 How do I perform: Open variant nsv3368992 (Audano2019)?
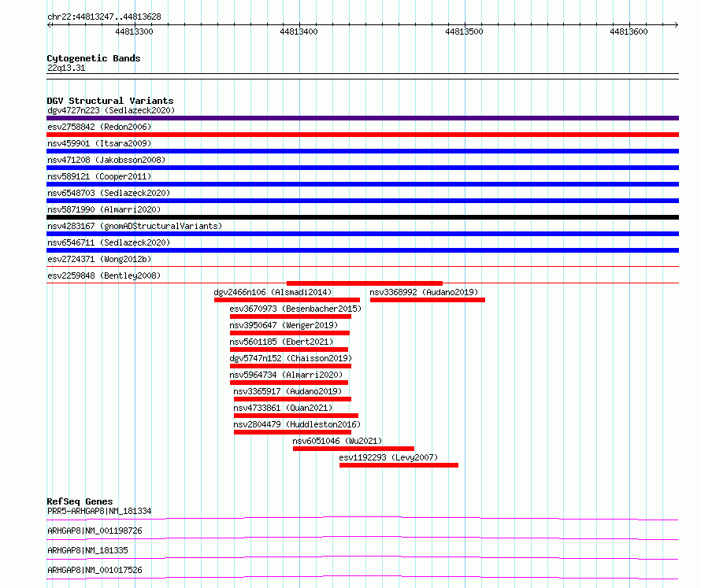[x=424, y=292]
